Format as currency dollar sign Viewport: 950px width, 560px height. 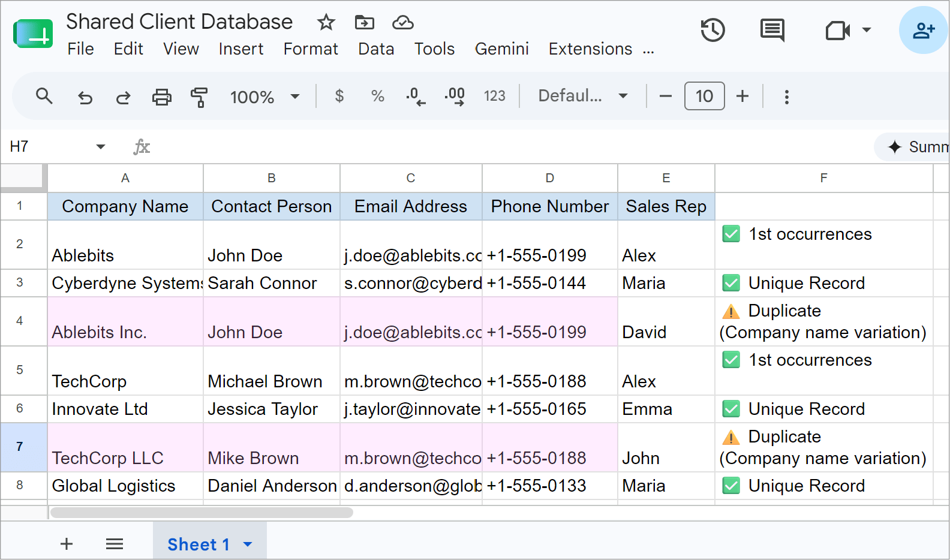coord(339,96)
